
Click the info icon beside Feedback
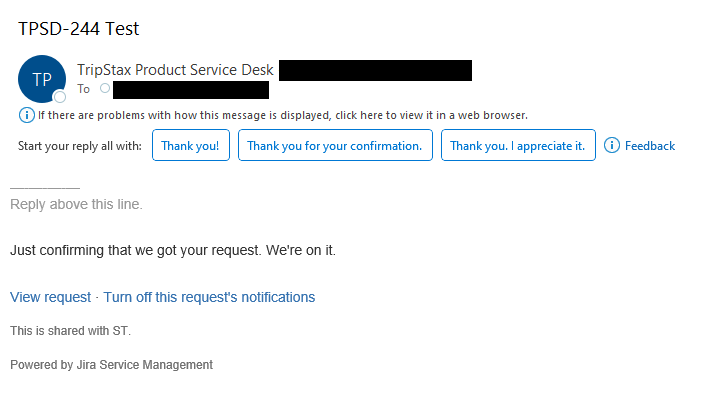pyautogui.click(x=612, y=146)
